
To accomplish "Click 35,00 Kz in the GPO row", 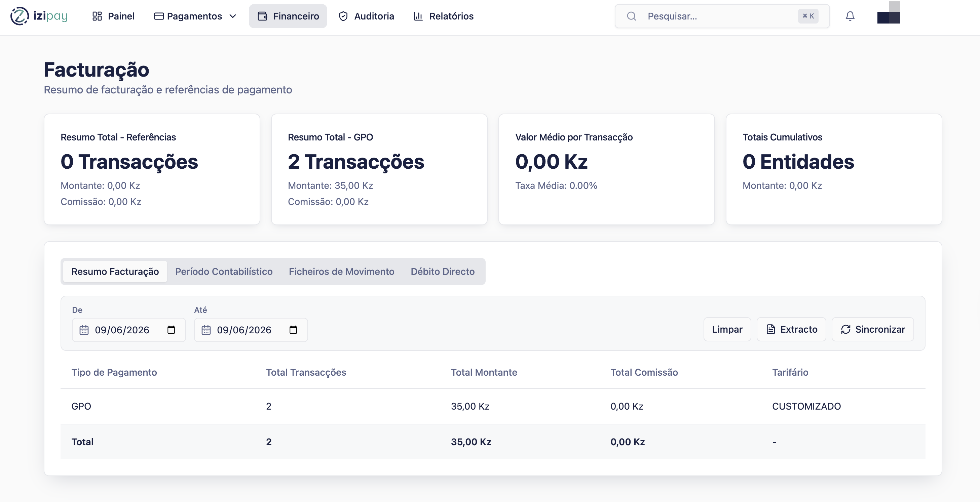I will pyautogui.click(x=470, y=406).
